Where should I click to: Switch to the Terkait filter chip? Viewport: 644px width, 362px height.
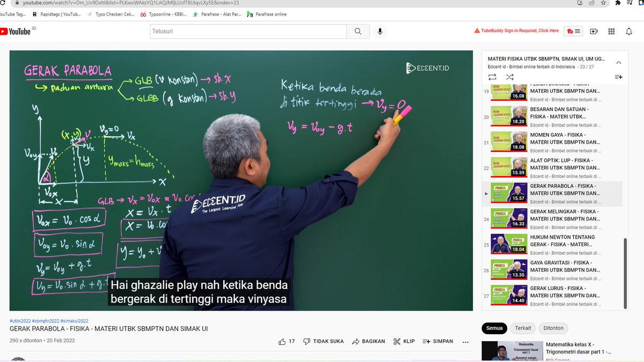(x=522, y=328)
